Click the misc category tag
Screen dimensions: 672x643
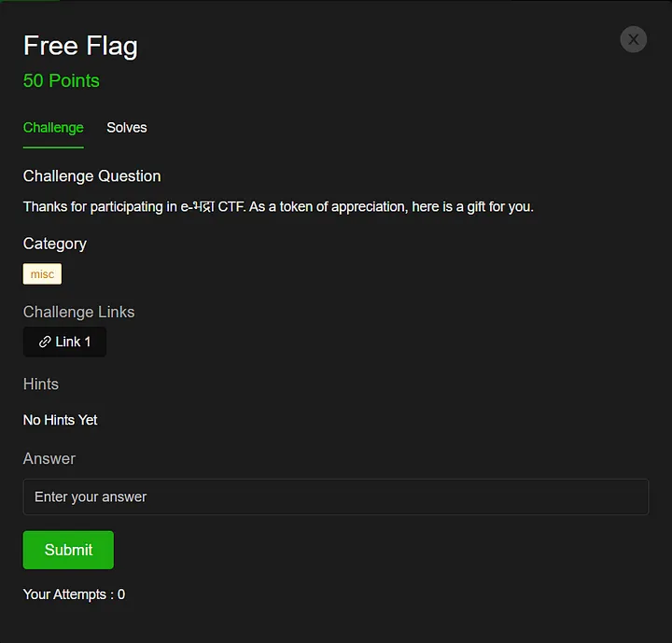[x=42, y=274]
